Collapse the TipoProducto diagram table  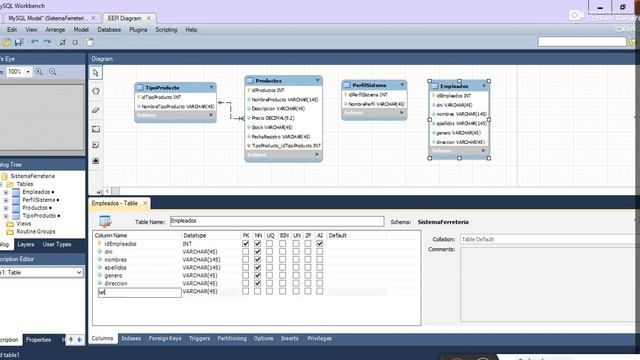point(211,87)
